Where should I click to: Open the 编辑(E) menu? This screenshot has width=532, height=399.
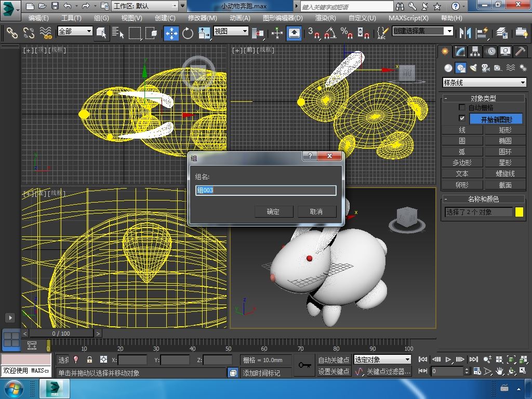pos(38,18)
